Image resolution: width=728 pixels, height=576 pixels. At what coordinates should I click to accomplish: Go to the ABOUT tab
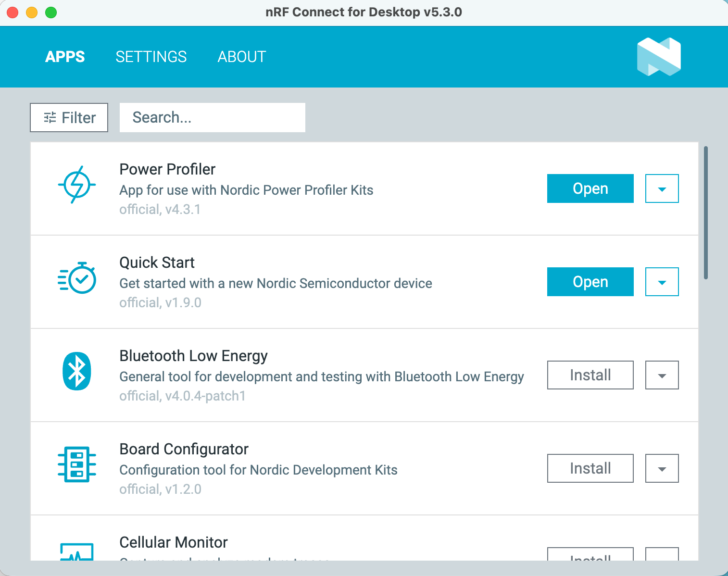pos(242,57)
